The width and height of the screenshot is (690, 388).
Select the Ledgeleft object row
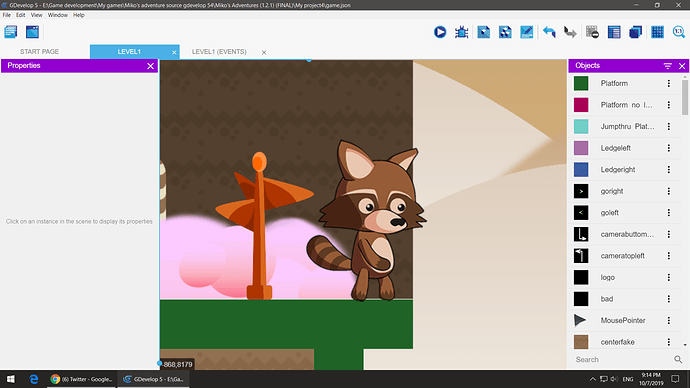625,148
